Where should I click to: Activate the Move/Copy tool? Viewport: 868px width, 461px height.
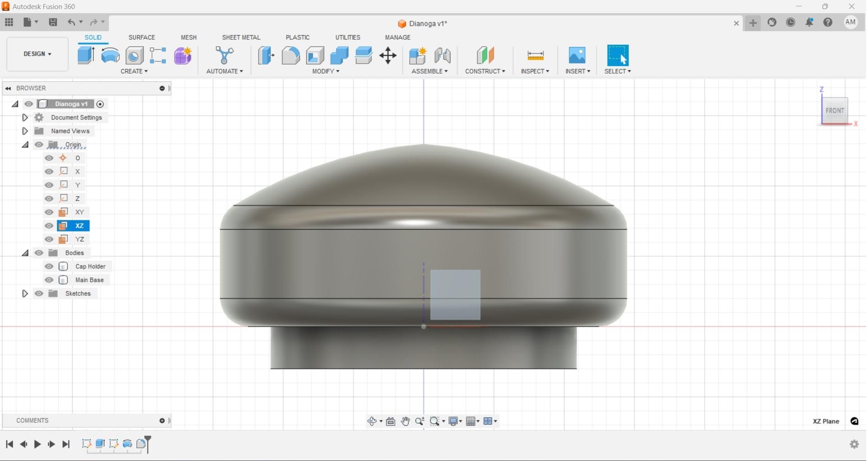388,56
